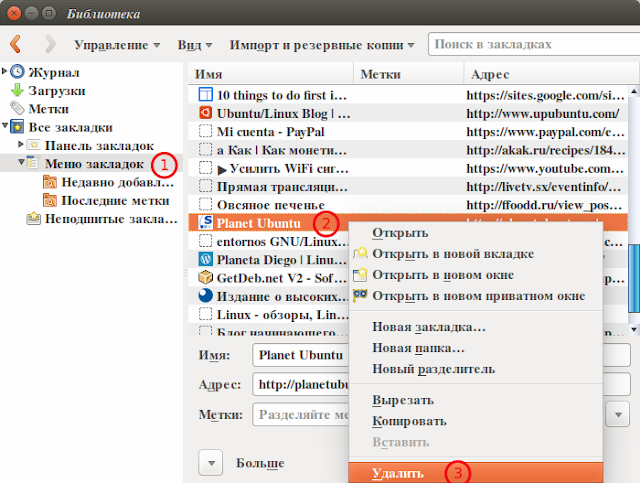This screenshot has height=483, width=640.
Task: Open the Вид dropdown menu
Action: click(x=195, y=45)
